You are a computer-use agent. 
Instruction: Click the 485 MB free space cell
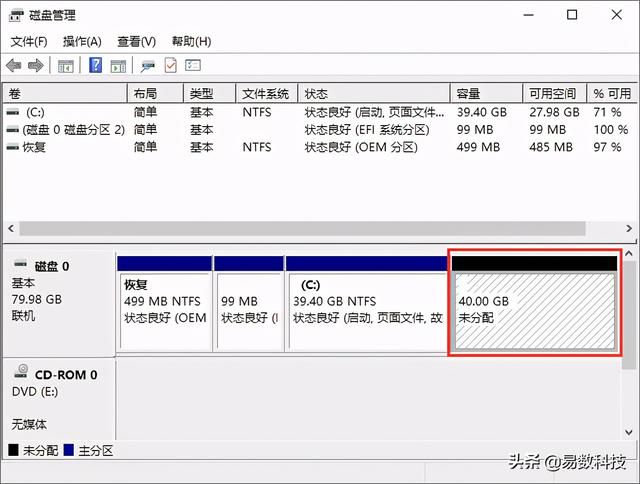pyautogui.click(x=551, y=147)
